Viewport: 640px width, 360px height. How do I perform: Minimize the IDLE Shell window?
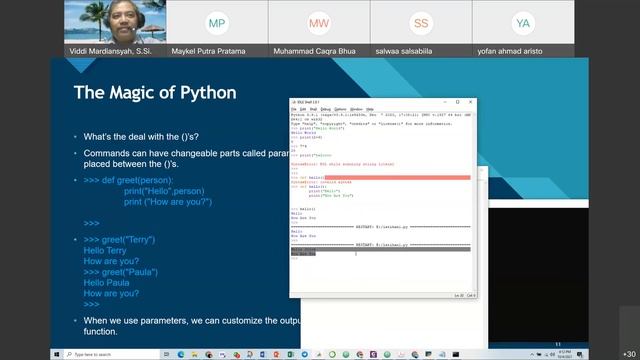(445, 102)
